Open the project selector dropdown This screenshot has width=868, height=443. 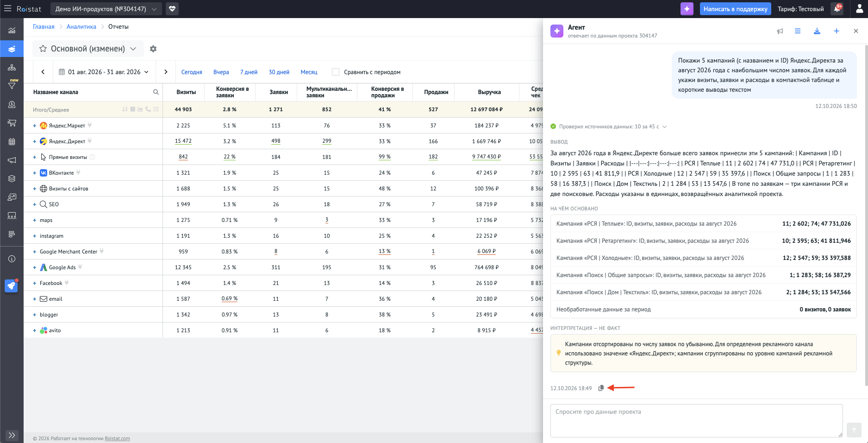(x=106, y=9)
